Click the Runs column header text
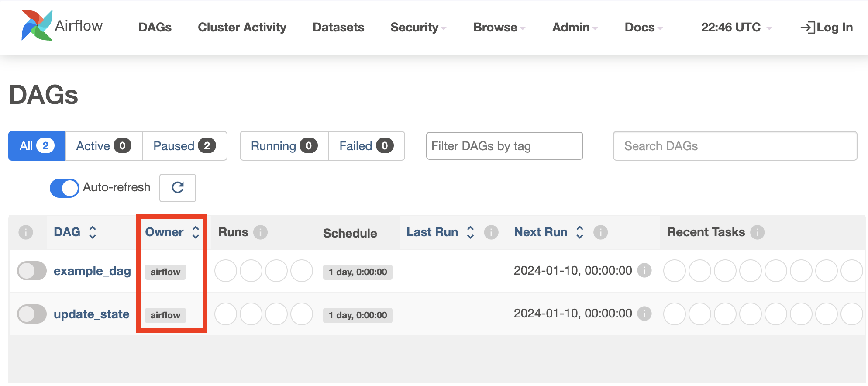 tap(233, 232)
